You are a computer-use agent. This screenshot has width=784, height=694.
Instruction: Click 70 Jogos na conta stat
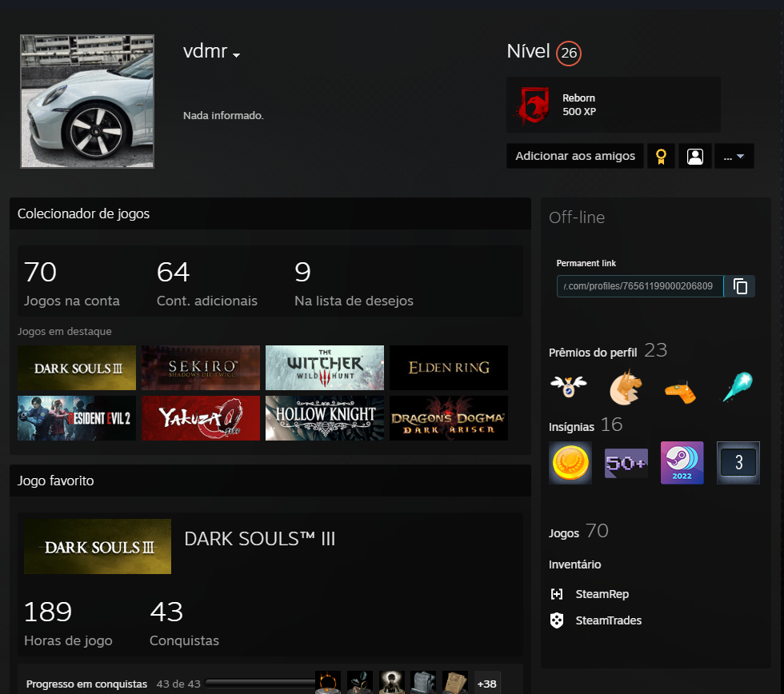click(72, 283)
